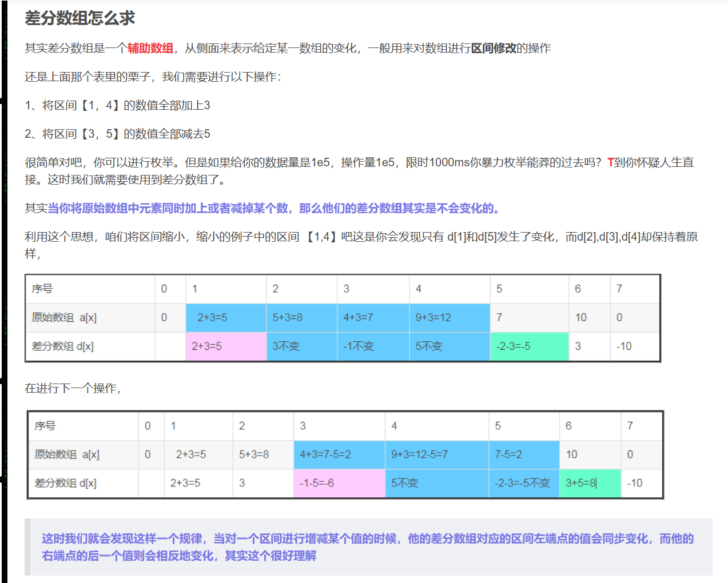Click the heading 差分数组怎么求
Screen dimensions: 728x583
coord(79,18)
